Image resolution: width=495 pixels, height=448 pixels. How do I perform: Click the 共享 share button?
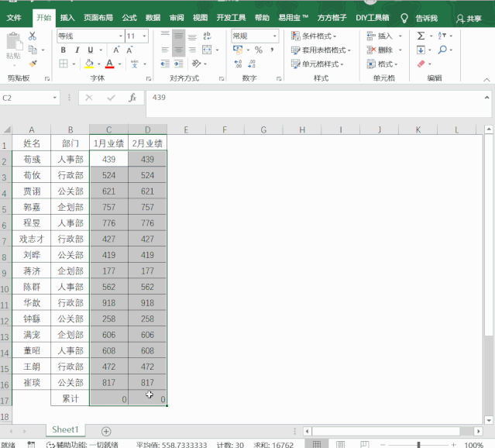click(x=469, y=19)
